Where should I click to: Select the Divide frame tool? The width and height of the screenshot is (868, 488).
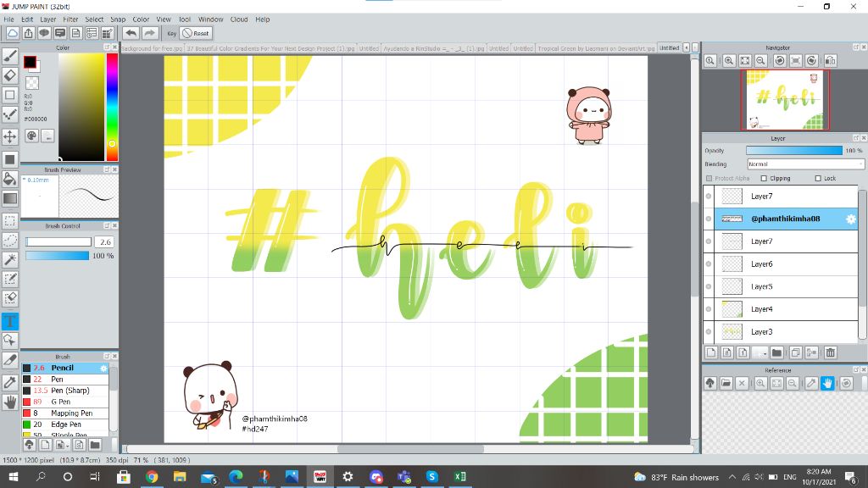pos(10,360)
